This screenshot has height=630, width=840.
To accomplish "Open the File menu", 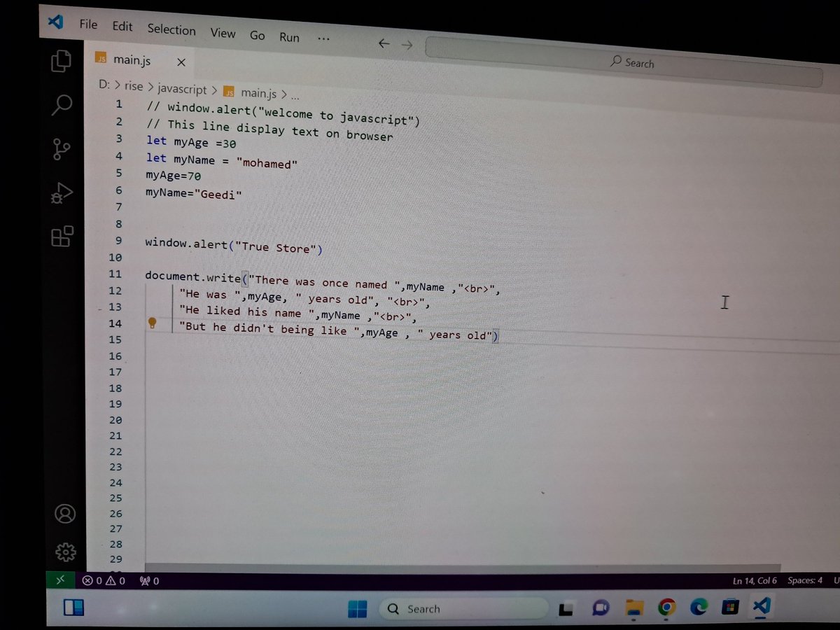I will (x=88, y=24).
